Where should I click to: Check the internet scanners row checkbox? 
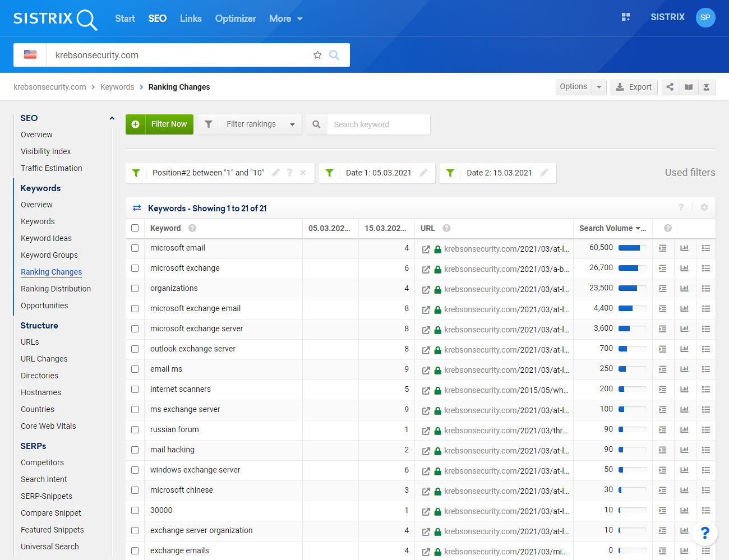(x=135, y=390)
